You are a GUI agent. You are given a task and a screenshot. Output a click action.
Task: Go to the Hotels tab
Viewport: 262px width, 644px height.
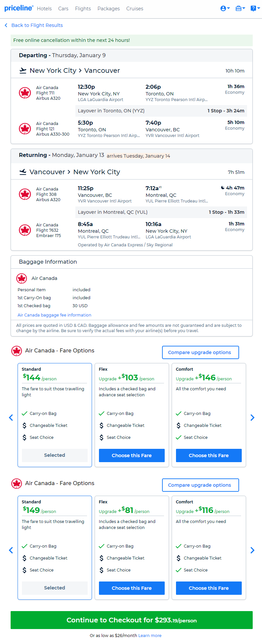[44, 9]
